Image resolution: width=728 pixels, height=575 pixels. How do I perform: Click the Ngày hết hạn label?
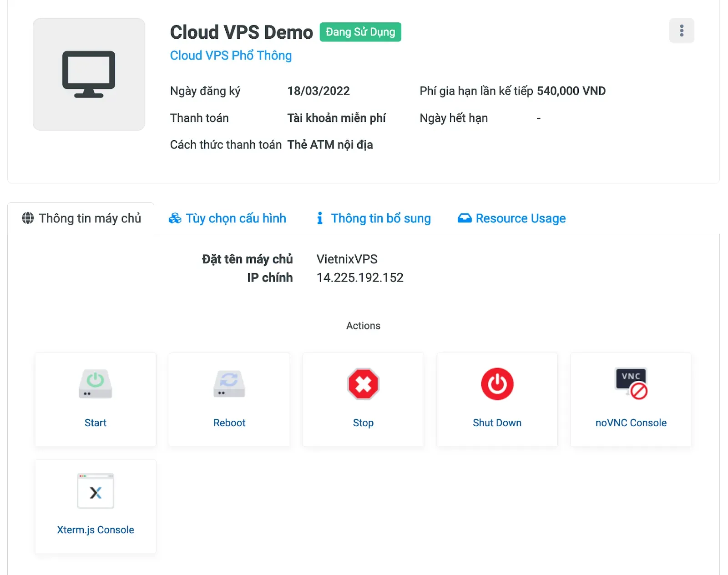(454, 118)
